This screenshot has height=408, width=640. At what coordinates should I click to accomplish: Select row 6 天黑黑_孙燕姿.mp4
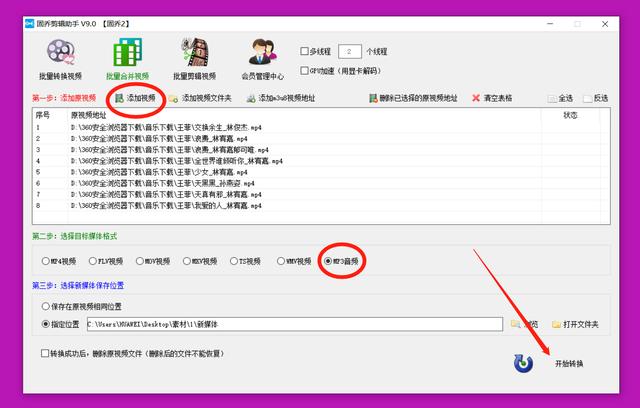[321, 183]
